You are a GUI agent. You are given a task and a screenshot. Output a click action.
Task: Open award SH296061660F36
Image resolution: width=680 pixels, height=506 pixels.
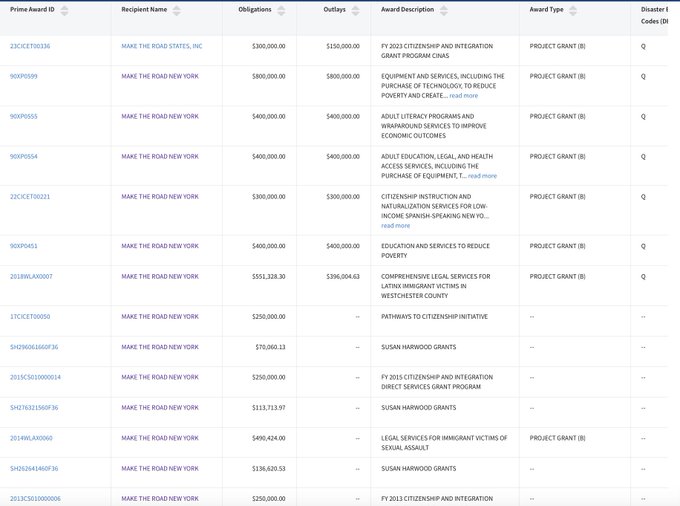pos(34,347)
